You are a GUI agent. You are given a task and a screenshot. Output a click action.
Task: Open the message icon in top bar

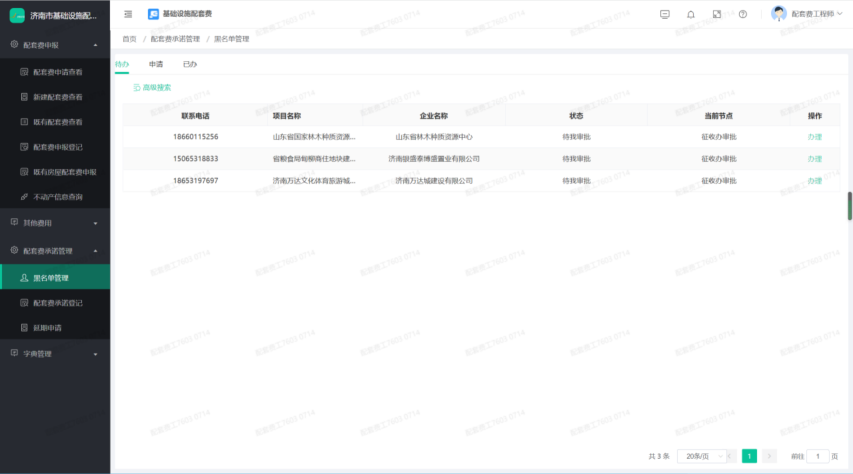[x=665, y=14]
